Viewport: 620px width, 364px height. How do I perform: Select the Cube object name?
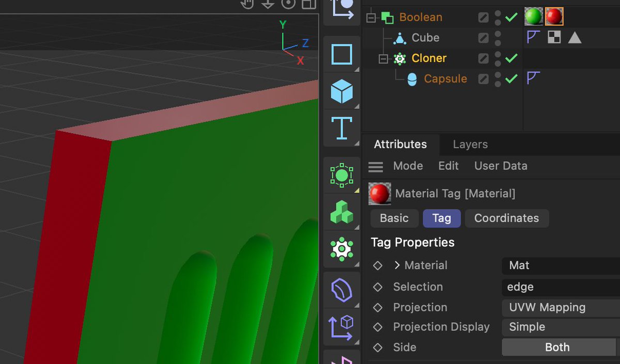[x=425, y=38]
